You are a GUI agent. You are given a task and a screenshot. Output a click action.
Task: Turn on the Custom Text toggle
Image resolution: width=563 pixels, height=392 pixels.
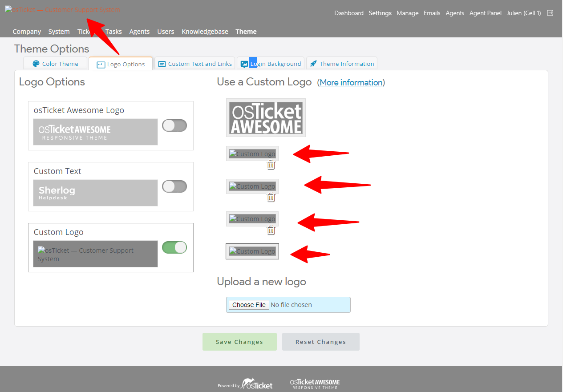point(174,186)
